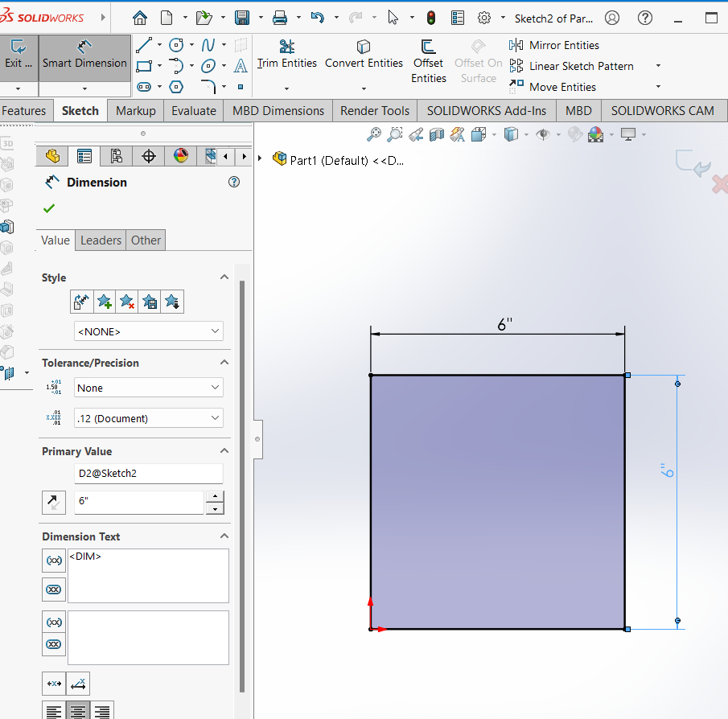Select the sketch Text tool
Viewport: 728px width, 719px height.
point(240,66)
